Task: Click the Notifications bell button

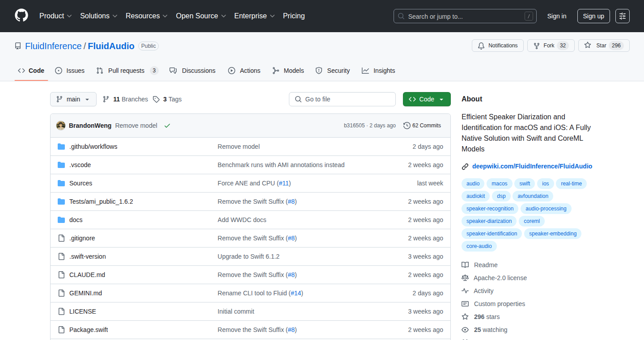Action: point(498,46)
